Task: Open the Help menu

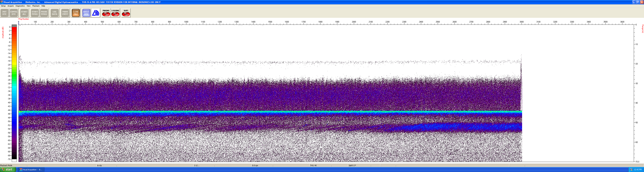Action: 43,6
